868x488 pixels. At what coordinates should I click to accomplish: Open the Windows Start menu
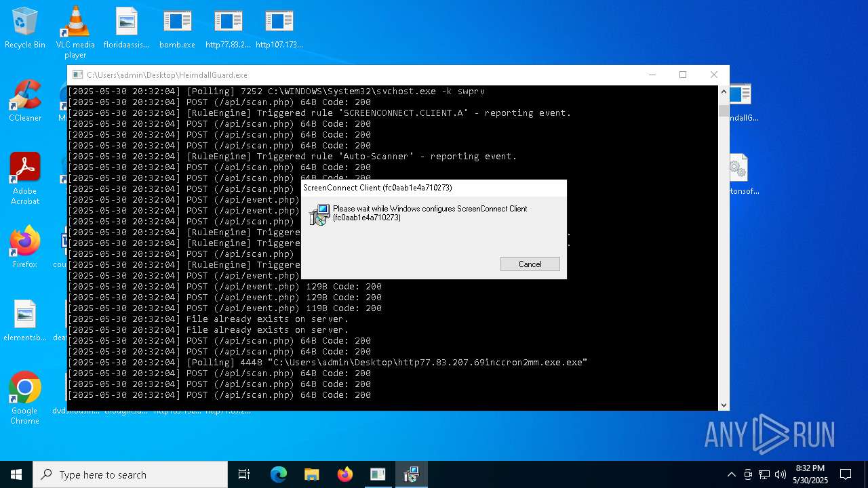pos(16,474)
